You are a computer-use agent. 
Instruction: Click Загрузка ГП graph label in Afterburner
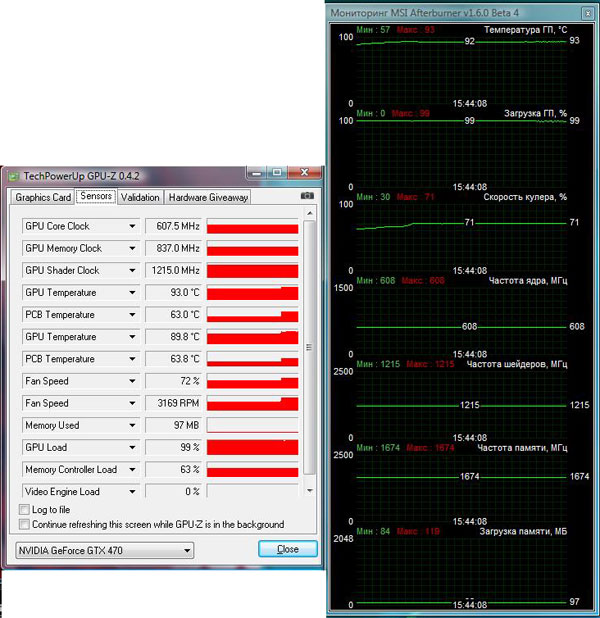(535, 114)
